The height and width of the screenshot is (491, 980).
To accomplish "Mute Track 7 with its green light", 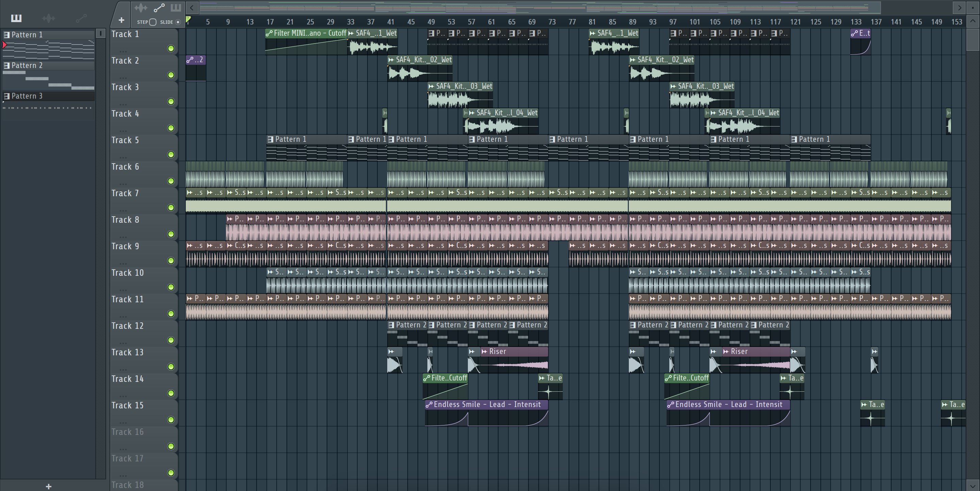I will 171,207.
